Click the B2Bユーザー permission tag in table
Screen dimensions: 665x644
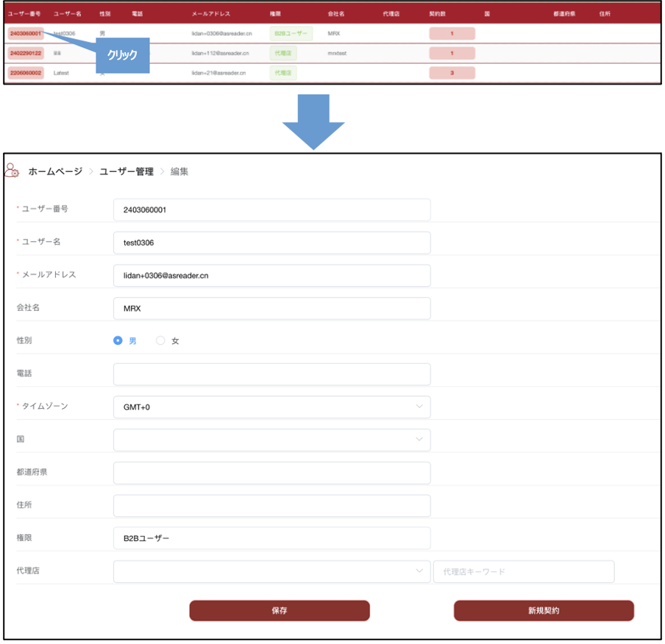tap(291, 34)
